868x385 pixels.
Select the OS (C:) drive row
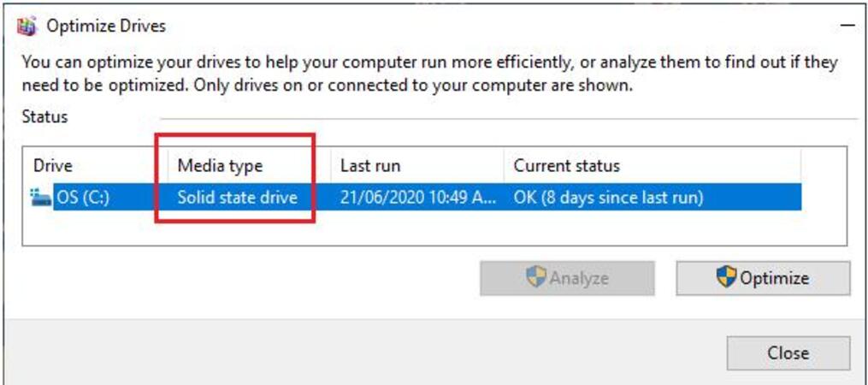tap(416, 198)
